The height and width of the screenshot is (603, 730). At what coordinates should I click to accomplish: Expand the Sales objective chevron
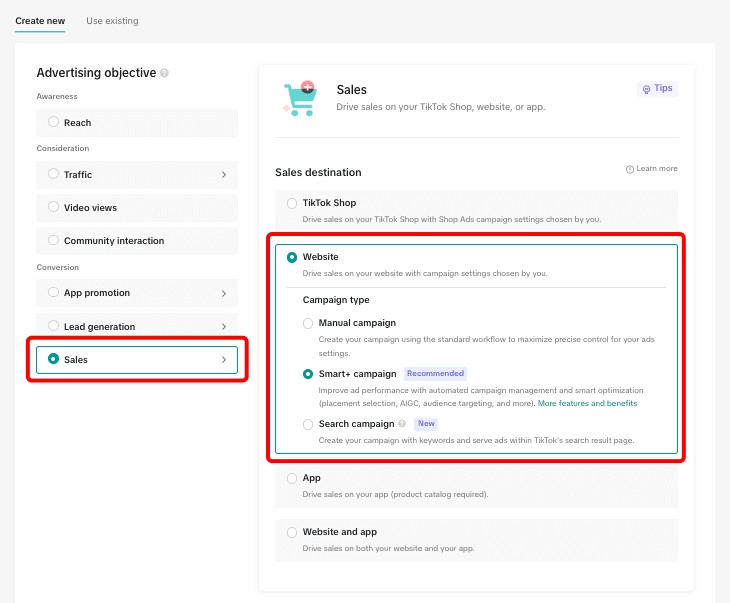pyautogui.click(x=223, y=360)
